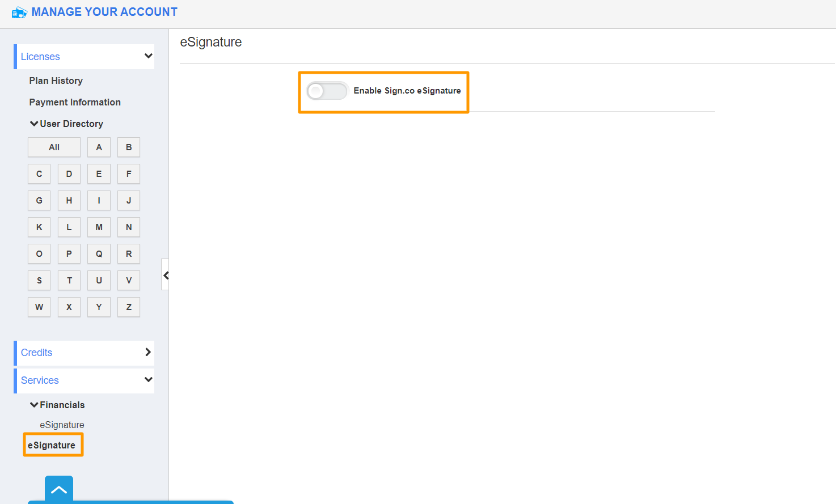836x504 pixels.
Task: Select the P directory button
Action: (x=69, y=254)
